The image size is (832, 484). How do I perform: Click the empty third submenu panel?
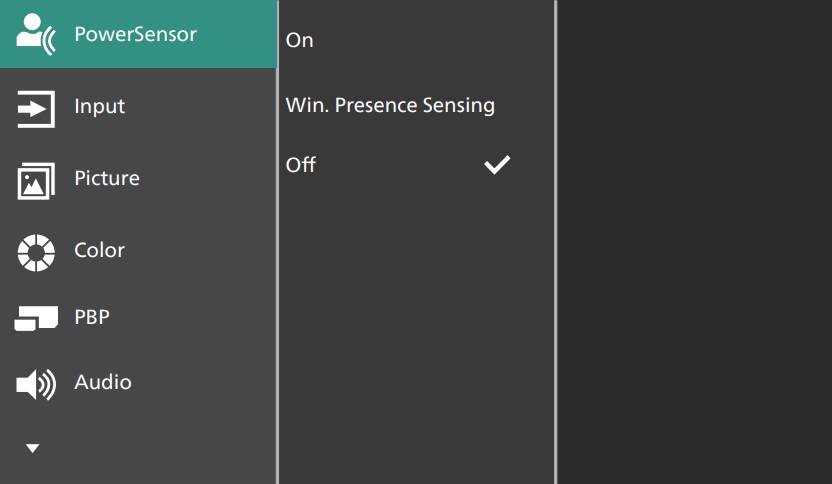coord(694,242)
